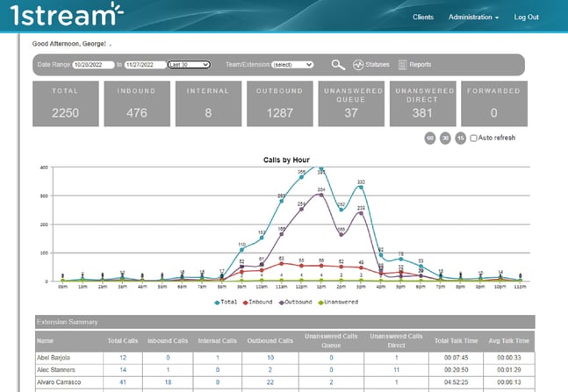Viewport: 568px width, 392px height.
Task: Open Alvaro Carrasco's total calls 41
Action: (x=123, y=382)
